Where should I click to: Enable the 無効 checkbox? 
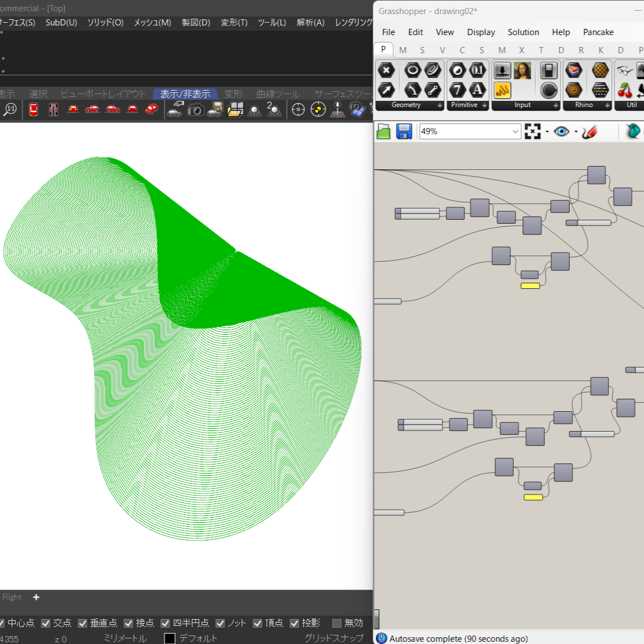[x=337, y=623]
